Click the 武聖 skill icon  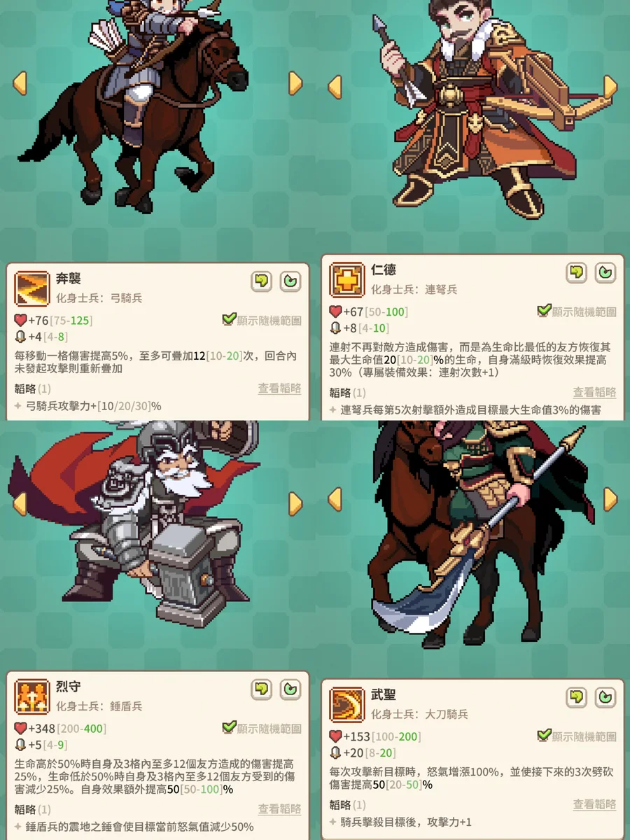click(x=347, y=704)
